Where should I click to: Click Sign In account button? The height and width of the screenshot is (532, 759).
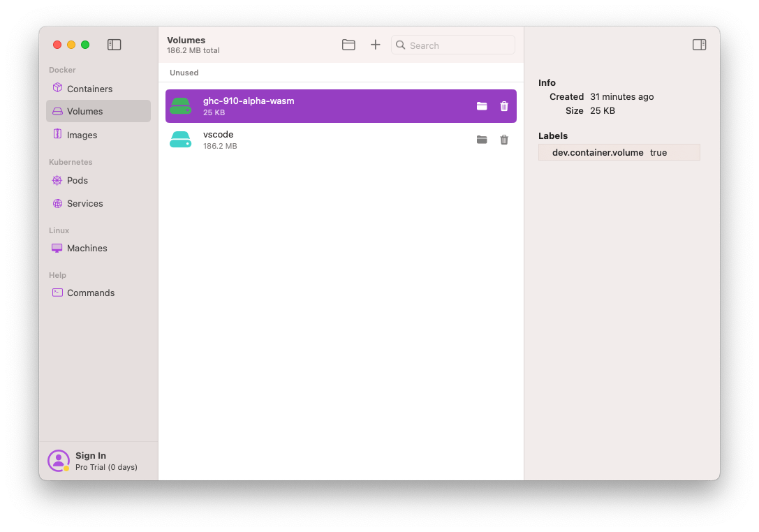[x=98, y=461]
